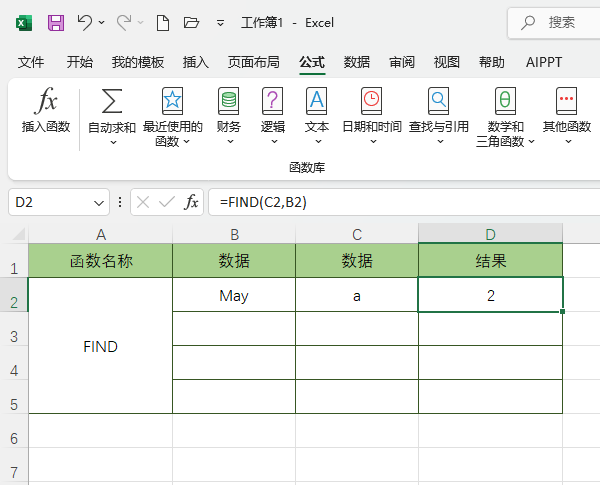Select cell B2 containing May
The image size is (600, 485).
tap(233, 296)
